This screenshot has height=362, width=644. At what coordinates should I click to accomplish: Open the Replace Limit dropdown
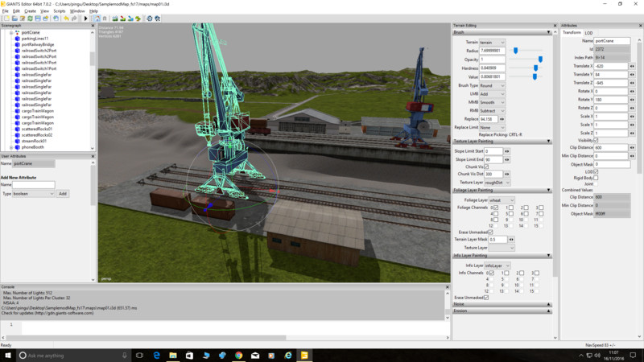pyautogui.click(x=492, y=128)
